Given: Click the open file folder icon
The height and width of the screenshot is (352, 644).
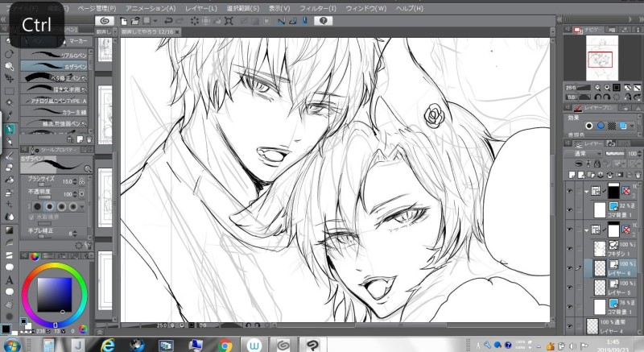Looking at the screenshot, I should click(134, 21).
